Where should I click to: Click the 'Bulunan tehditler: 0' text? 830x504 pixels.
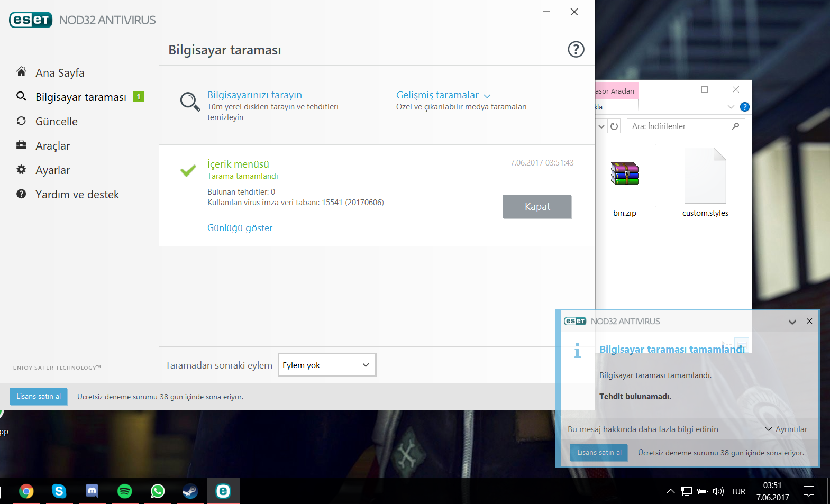(x=241, y=192)
